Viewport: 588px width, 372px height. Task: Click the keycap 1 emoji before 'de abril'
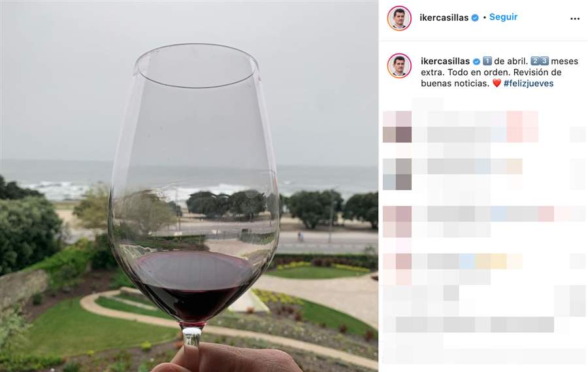pyautogui.click(x=487, y=61)
